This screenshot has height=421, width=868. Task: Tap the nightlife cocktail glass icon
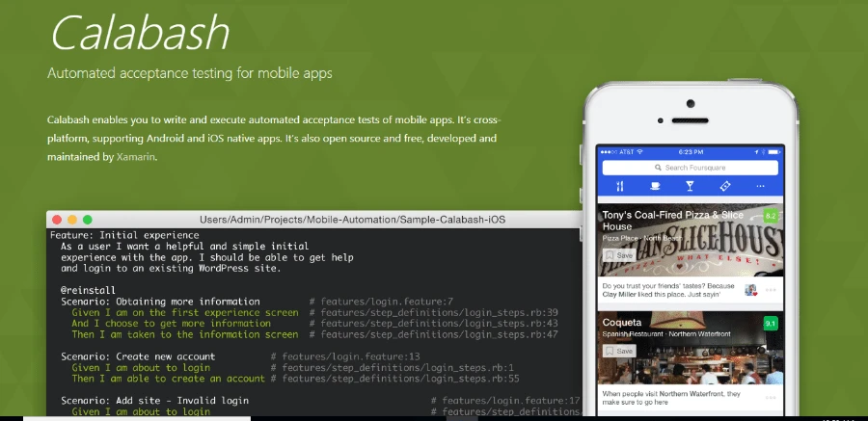pyautogui.click(x=690, y=186)
